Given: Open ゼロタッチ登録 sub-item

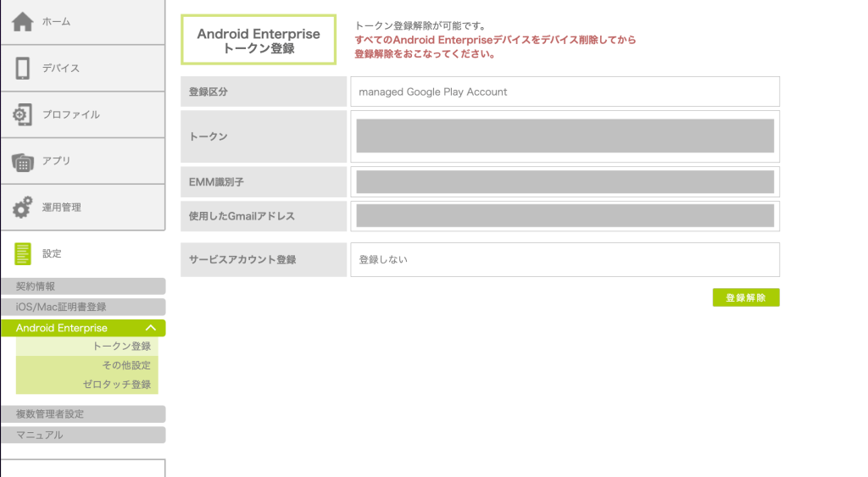Looking at the screenshot, I should [87, 384].
